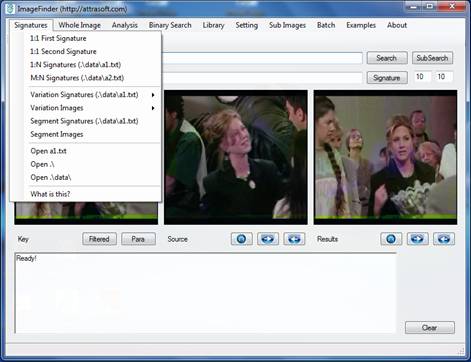
Task: Click Open .\data\ menu entry
Action: 86,177
